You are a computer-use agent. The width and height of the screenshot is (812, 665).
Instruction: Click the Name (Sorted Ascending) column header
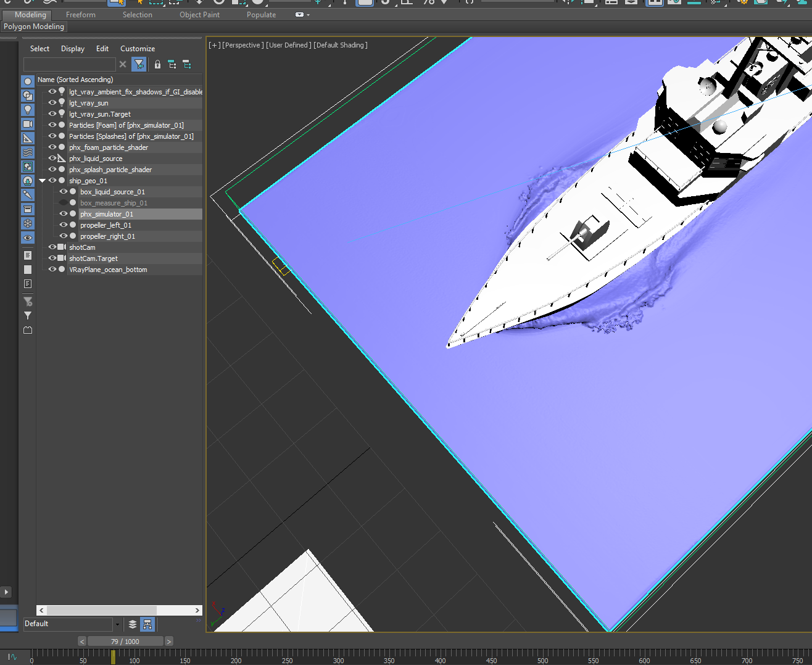[x=119, y=80]
